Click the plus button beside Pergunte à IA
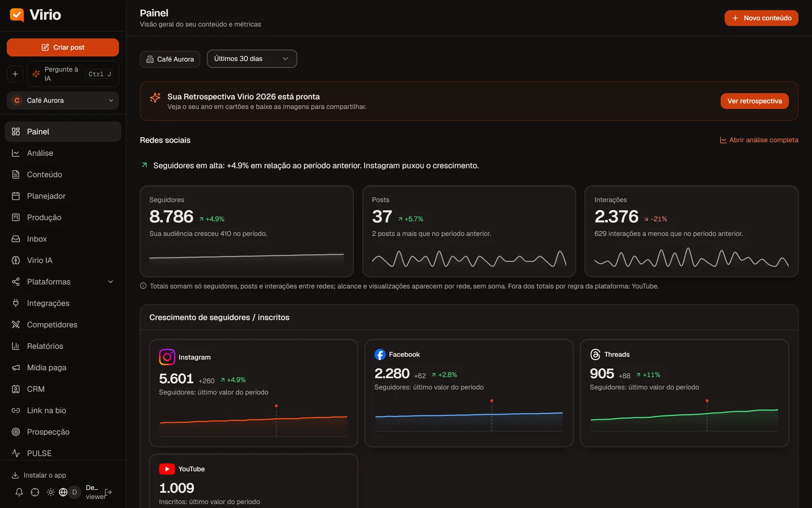This screenshot has width=812, height=508. 15,74
